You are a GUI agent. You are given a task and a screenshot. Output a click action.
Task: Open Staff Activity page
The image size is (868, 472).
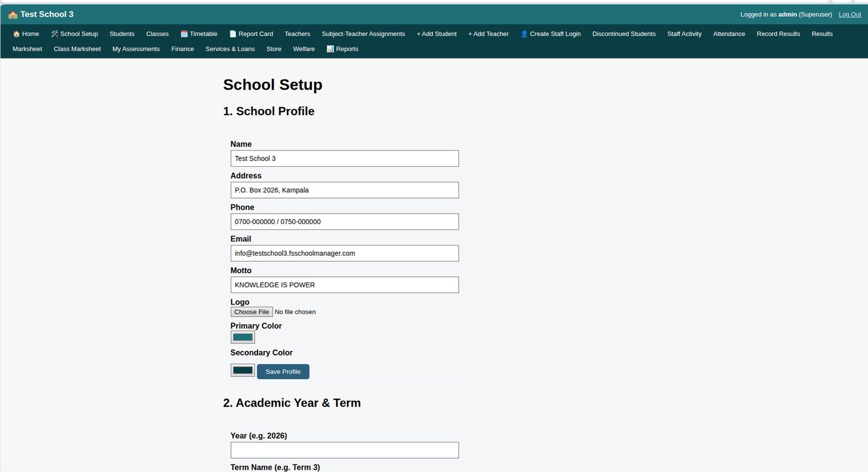click(684, 34)
